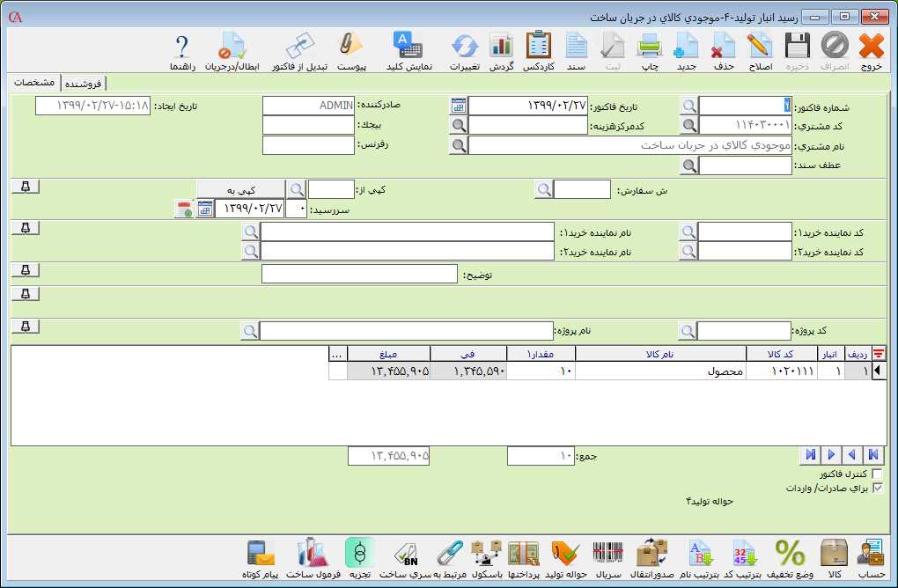Switch to the فروشنده tab
This screenshot has height=588, width=898.
[84, 84]
